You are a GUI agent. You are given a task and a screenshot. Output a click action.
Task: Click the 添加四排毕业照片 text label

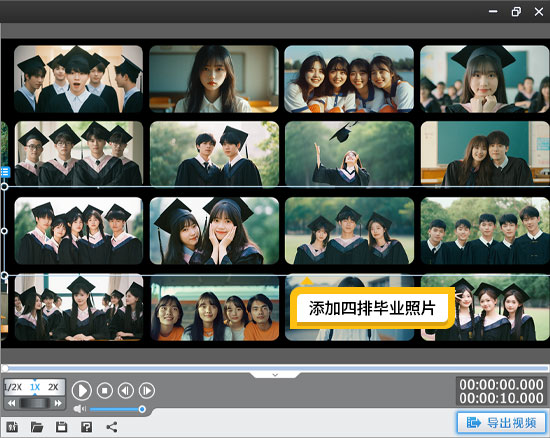pos(372,308)
